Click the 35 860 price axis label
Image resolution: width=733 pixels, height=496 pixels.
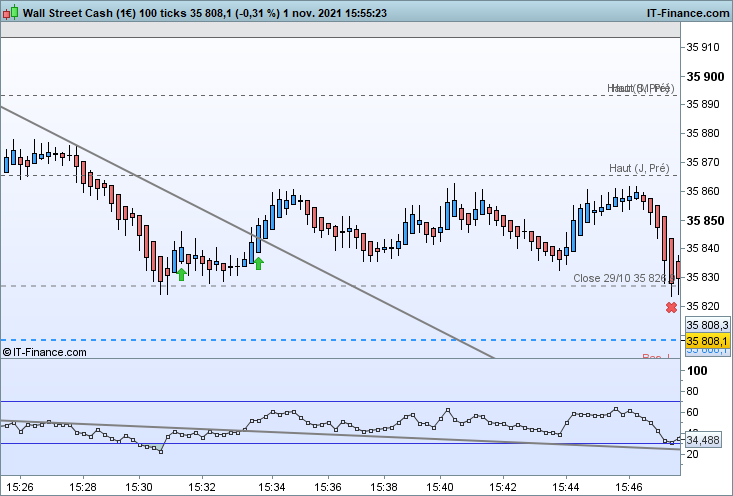[702, 191]
